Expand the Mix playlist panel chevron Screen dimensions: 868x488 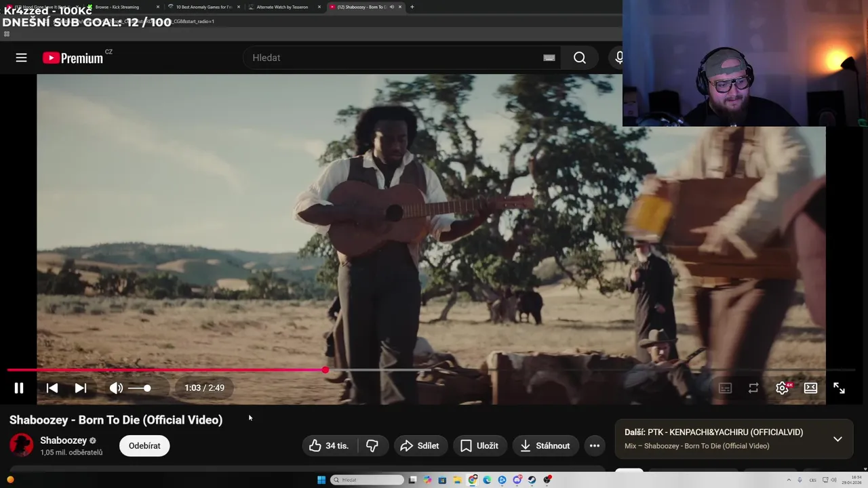837,439
